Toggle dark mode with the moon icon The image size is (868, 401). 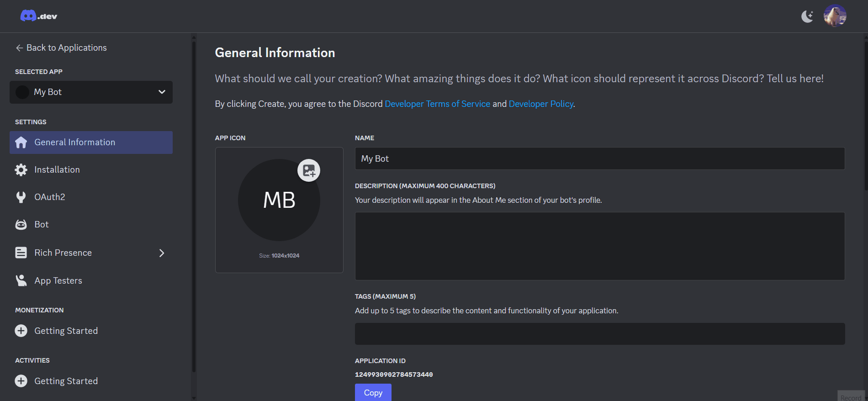coord(807,16)
